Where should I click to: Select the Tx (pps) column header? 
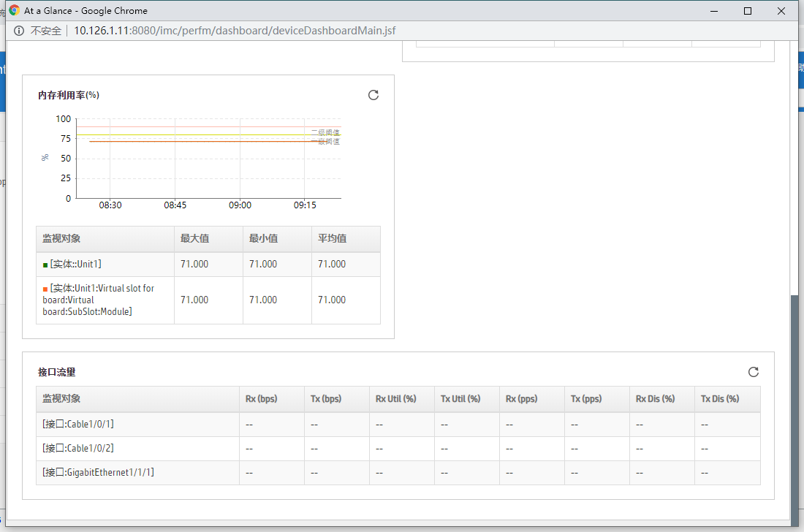tap(587, 399)
